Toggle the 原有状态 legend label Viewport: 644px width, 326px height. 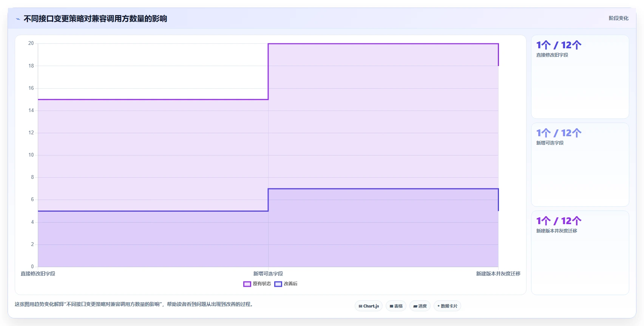(262, 284)
